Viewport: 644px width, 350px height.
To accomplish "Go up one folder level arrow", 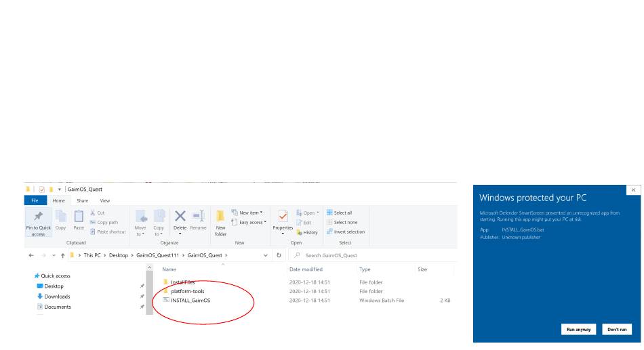I will click(x=63, y=255).
